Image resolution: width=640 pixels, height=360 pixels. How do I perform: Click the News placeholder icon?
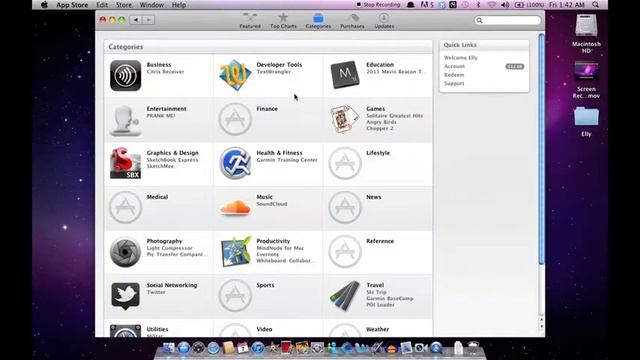coord(345,207)
